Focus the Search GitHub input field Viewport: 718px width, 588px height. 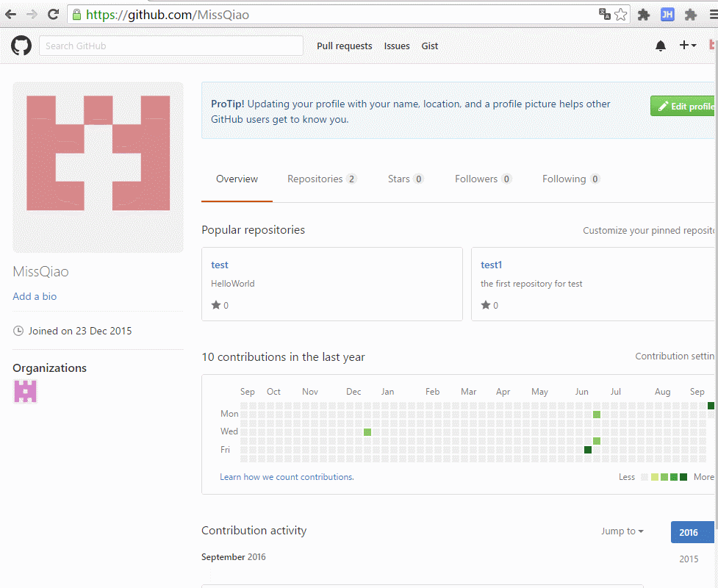170,46
